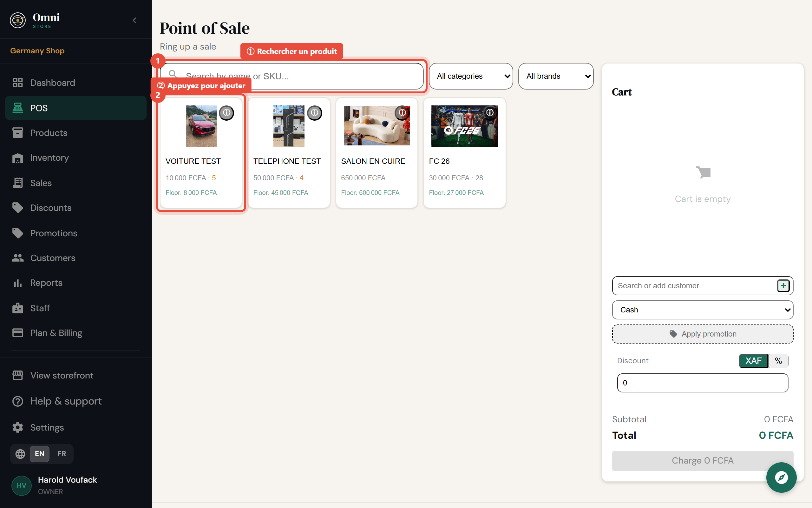Click the Apply promotion button
Image resolution: width=812 pixels, height=508 pixels.
tap(703, 334)
